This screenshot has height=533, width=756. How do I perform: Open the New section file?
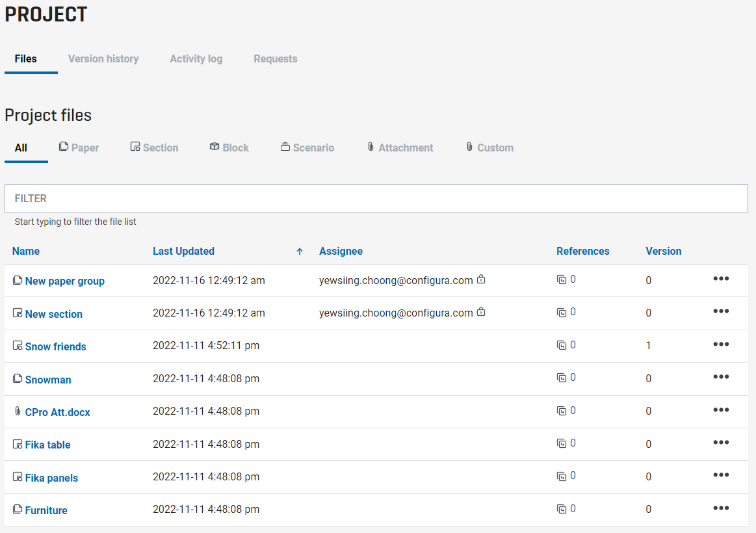coord(53,314)
